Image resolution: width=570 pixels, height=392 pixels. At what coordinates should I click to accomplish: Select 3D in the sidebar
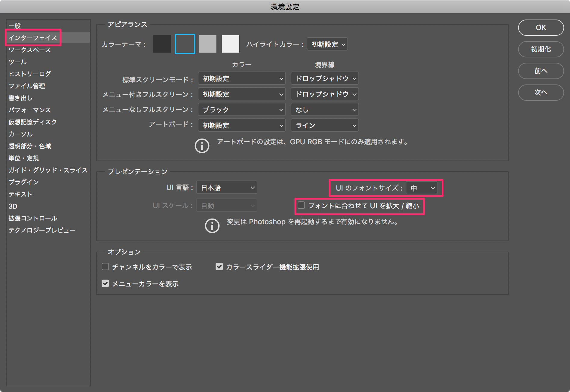(x=48, y=206)
